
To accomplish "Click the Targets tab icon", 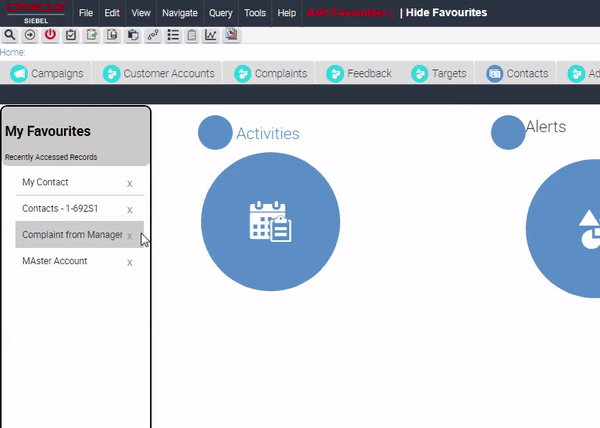I will [x=419, y=73].
